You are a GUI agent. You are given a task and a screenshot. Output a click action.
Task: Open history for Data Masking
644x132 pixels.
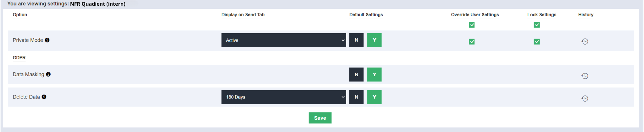tap(585, 76)
